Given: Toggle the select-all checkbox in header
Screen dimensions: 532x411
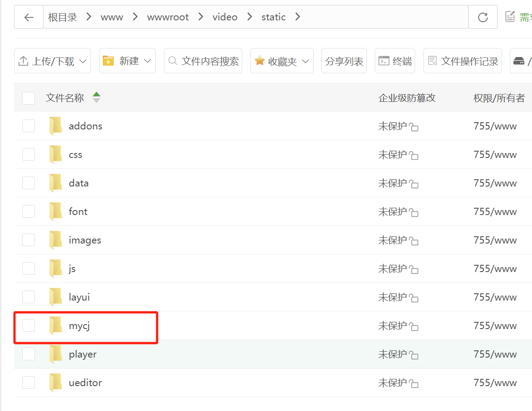Looking at the screenshot, I should tap(29, 98).
